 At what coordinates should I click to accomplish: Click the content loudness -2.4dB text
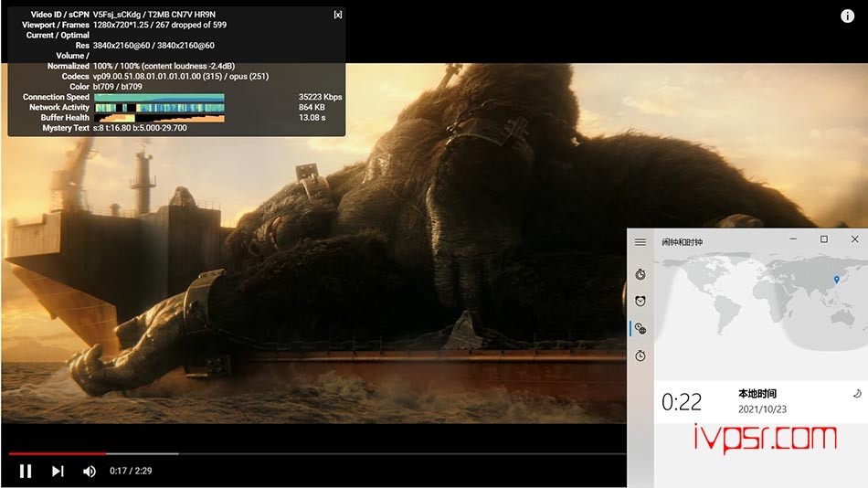point(188,66)
